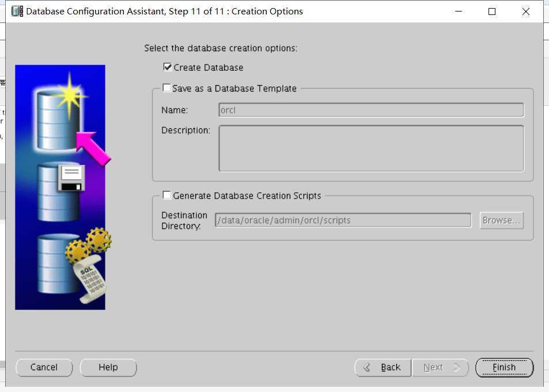Click the Finish button

(504, 367)
